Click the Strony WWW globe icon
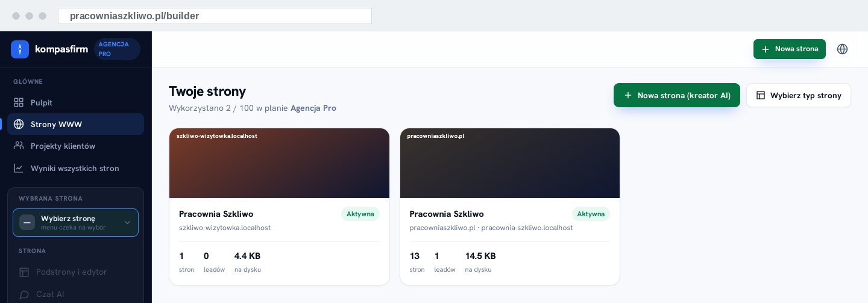Image resolution: width=868 pixels, height=303 pixels. [19, 124]
